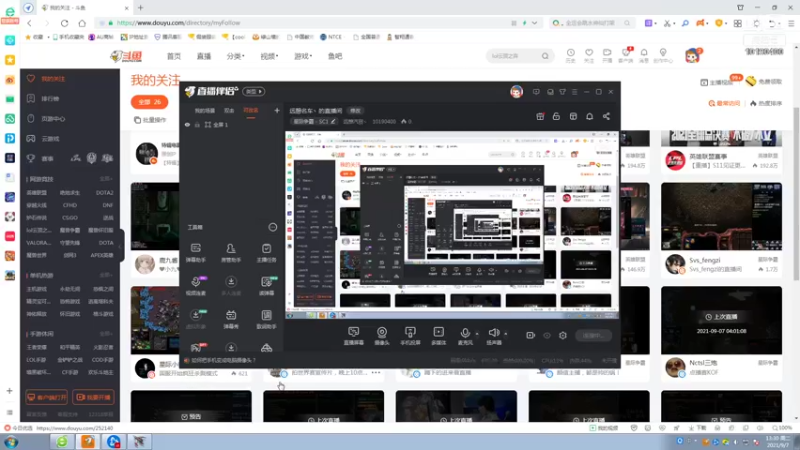The width and height of the screenshot is (800, 450).
Task: Open the DOTA2 category link in the sidebar
Action: point(105,192)
